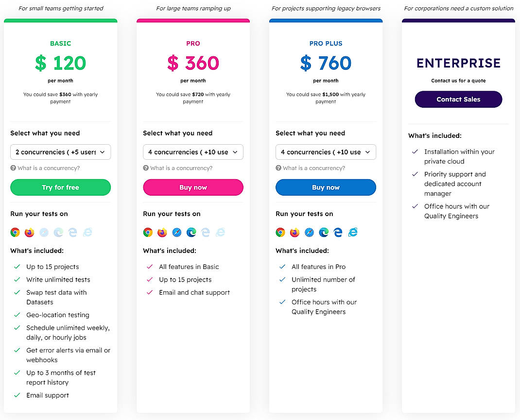Select the Firefox icon under the Basic plan
Screen dimensions: 520x420
coord(29,232)
